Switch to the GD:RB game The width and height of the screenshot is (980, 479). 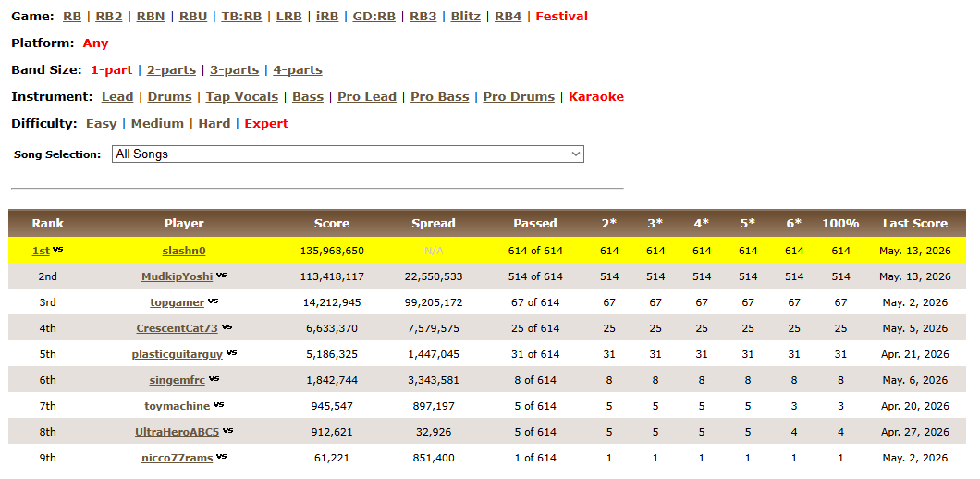(x=374, y=17)
